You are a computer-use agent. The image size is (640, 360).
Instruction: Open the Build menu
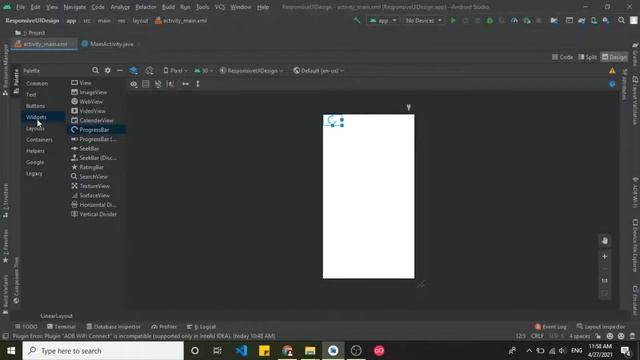[168, 7]
